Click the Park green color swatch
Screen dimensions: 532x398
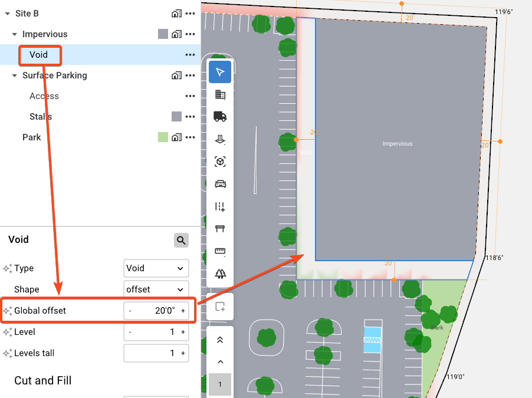pos(163,137)
